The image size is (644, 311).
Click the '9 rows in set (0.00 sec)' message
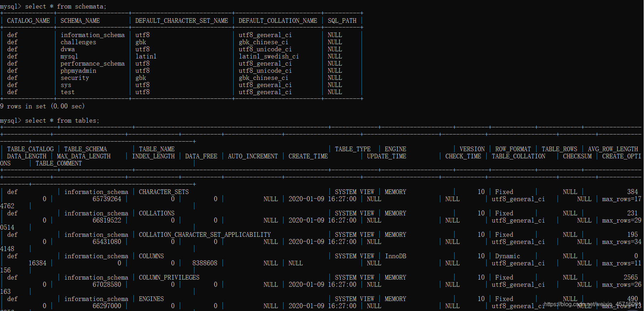[x=42, y=106]
